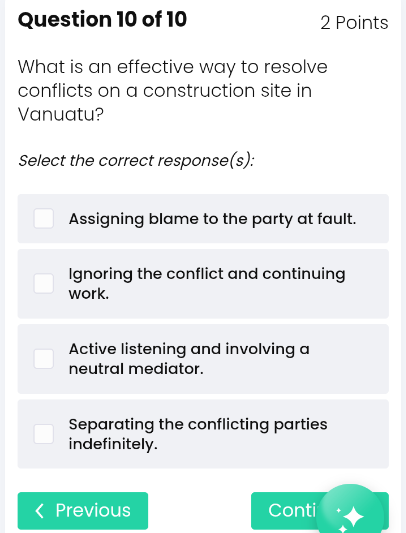This screenshot has width=406, height=533.
Task: Tick the "Assigning blame to the party" checkbox
Action: pos(44,219)
